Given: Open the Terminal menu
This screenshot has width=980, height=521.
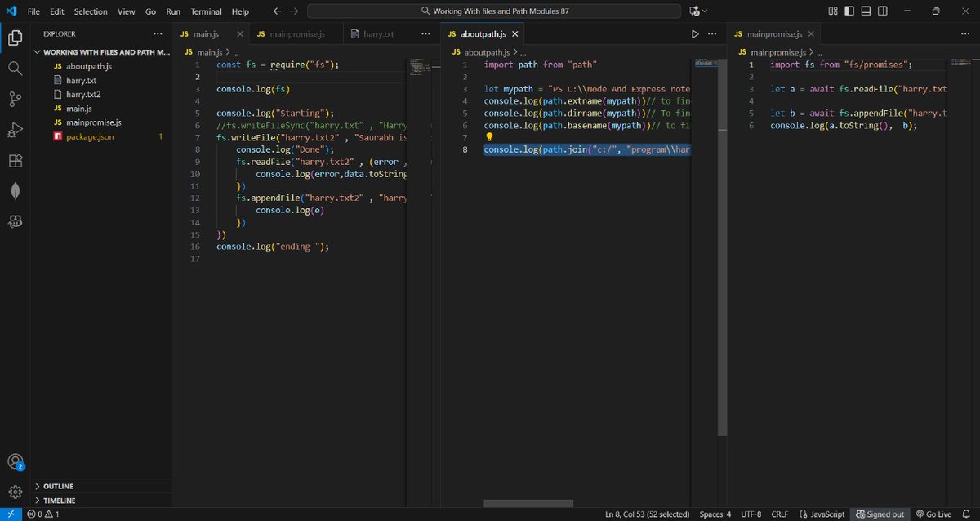Looking at the screenshot, I should pos(207,11).
